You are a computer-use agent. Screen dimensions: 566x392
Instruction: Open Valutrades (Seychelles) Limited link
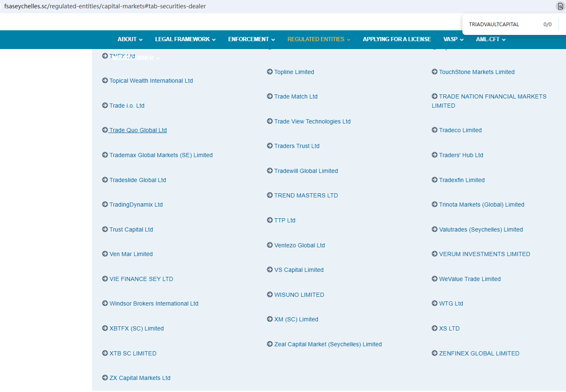pyautogui.click(x=481, y=229)
